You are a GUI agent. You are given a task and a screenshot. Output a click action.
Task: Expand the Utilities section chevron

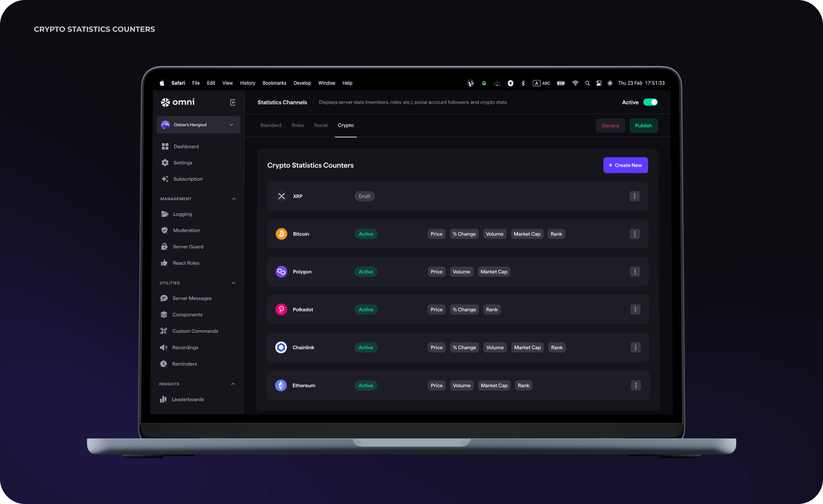point(233,283)
